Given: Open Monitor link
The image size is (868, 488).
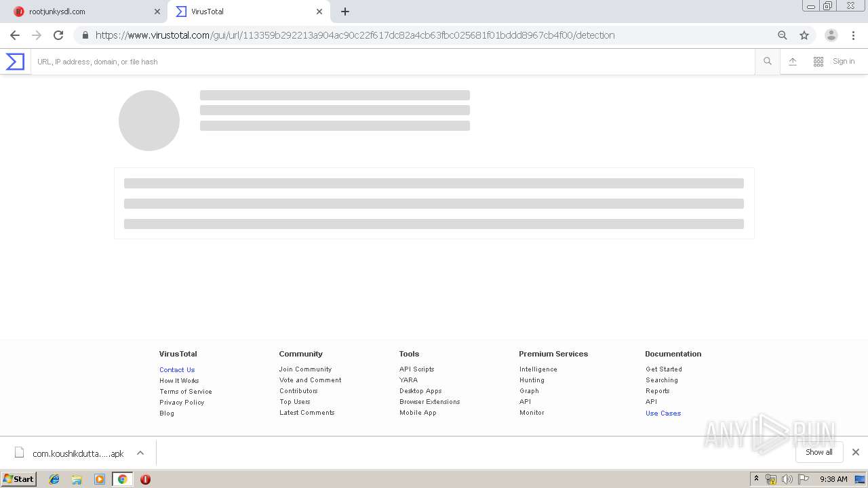Looking at the screenshot, I should coord(532,413).
